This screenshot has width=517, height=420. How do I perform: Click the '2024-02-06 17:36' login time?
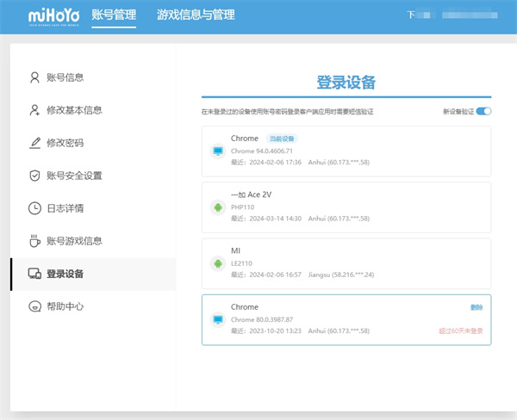click(x=276, y=162)
